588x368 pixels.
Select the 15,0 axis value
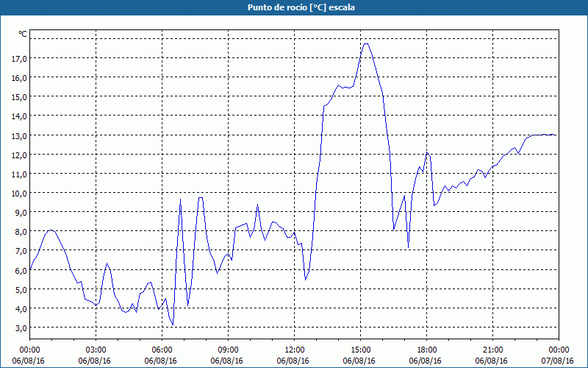coord(19,97)
